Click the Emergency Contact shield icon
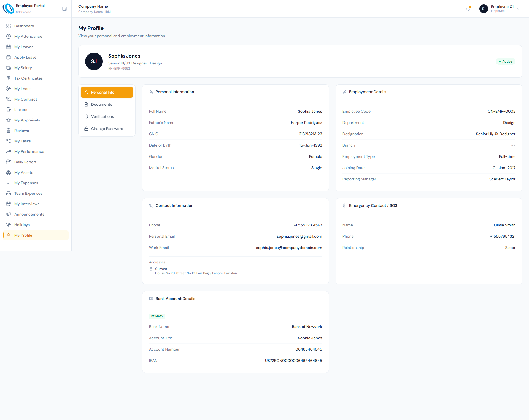 point(345,205)
